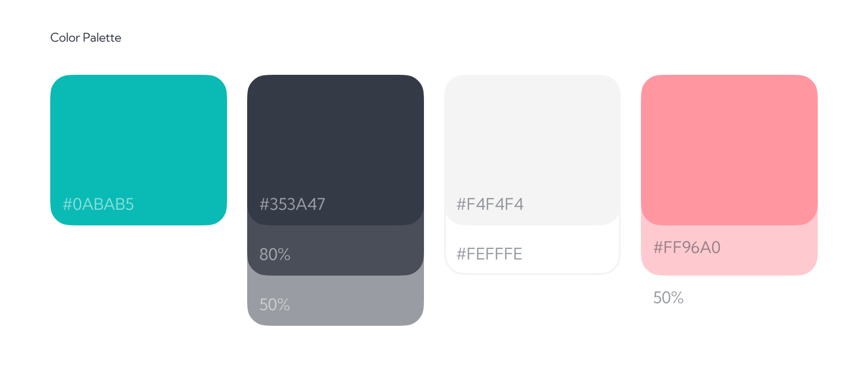Click the #FF96A0 hex code text

point(687,247)
